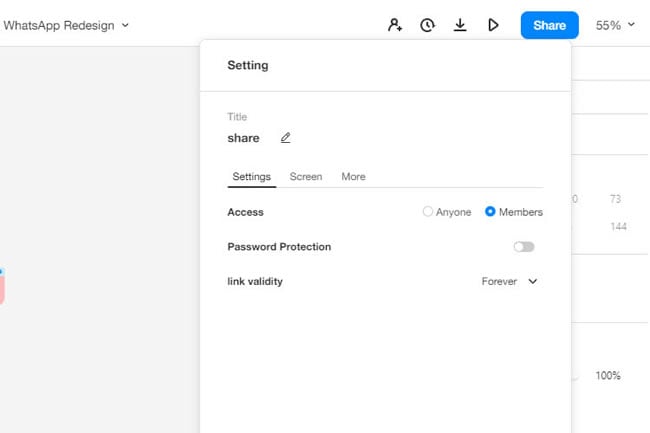Image resolution: width=650 pixels, height=433 pixels.
Task: Expand the WhatsApp Redesign project menu
Action: click(x=66, y=25)
